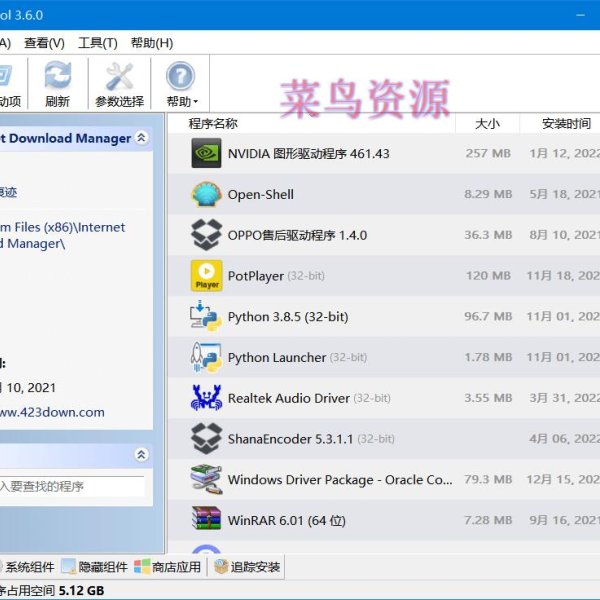Image resolution: width=600 pixels, height=600 pixels.
Task: Click the "120 MB" size cell
Action: (488, 276)
